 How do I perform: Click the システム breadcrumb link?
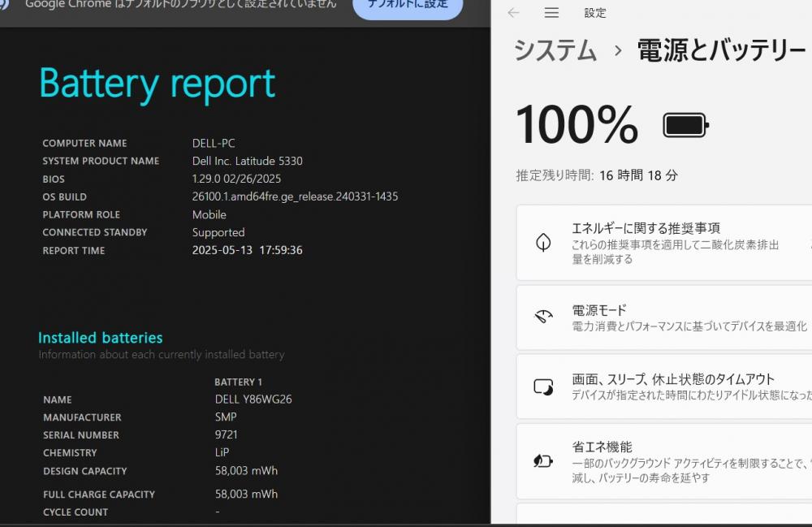[x=555, y=50]
